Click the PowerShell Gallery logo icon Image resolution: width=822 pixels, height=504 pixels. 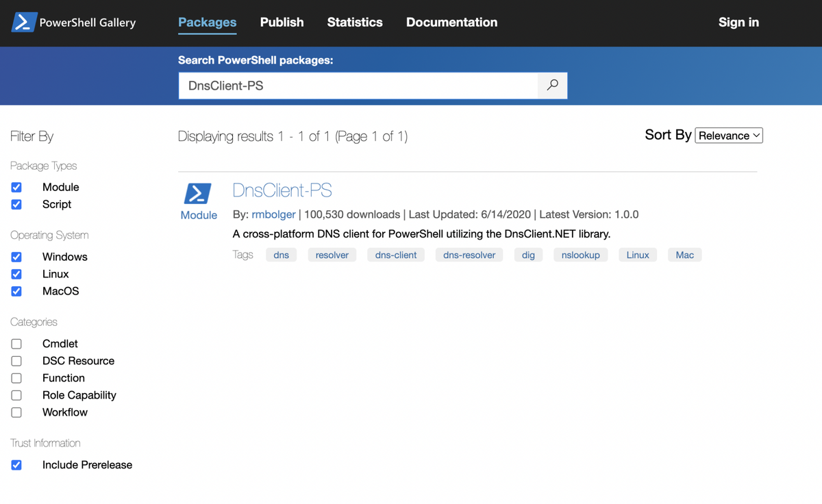[x=23, y=22]
